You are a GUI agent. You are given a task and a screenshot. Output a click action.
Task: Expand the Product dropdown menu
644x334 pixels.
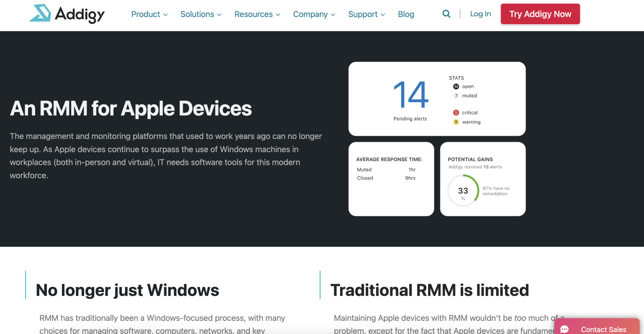tap(149, 14)
